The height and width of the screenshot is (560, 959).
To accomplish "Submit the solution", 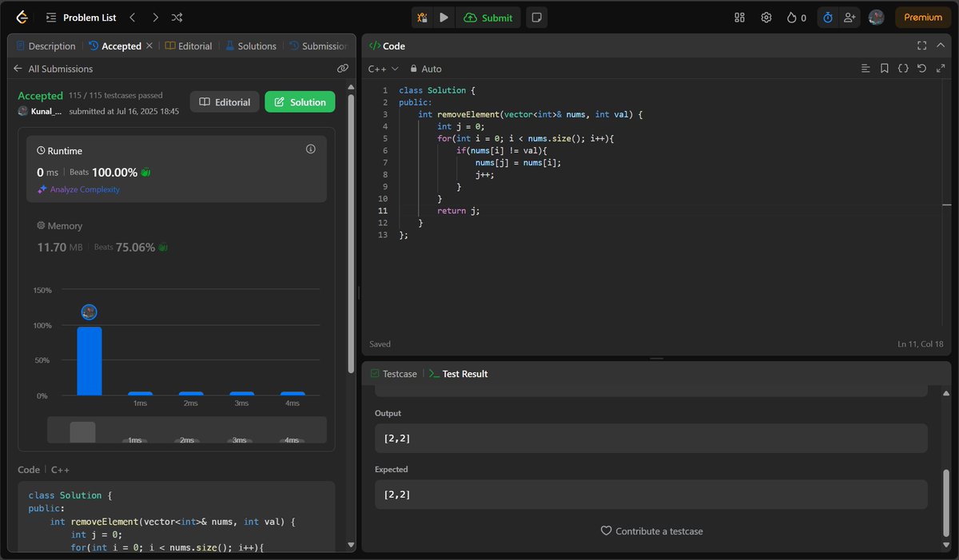I will [488, 18].
